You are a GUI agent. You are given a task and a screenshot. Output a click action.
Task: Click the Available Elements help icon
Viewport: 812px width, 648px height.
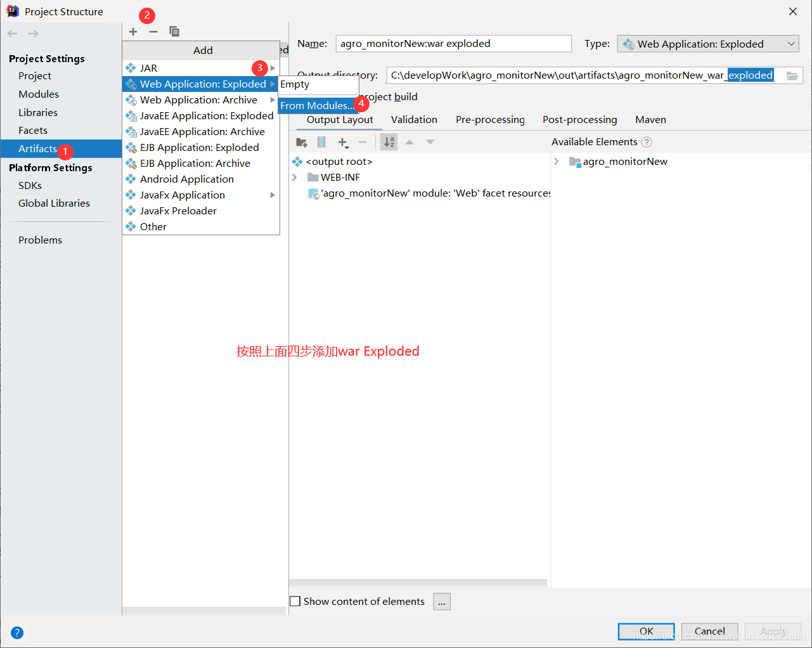coord(647,142)
